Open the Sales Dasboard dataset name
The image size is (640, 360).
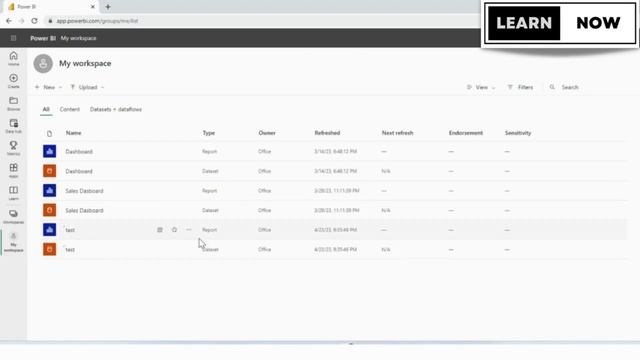tap(84, 210)
